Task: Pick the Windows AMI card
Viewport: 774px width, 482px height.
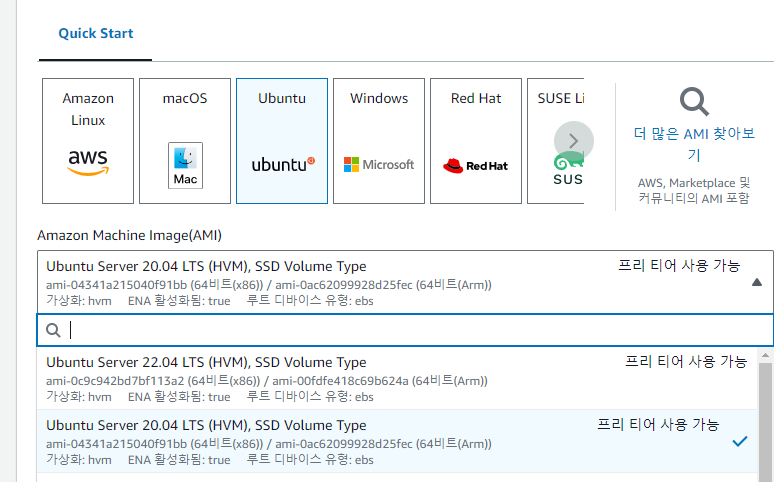Action: 379,141
